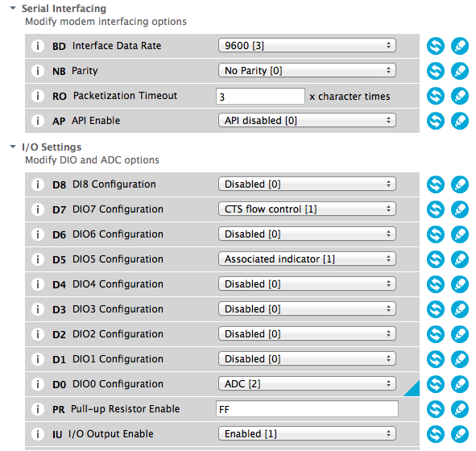Open the D7 DIO7 Configuration dropdown
Screen dimensions: 476x451
[307, 209]
